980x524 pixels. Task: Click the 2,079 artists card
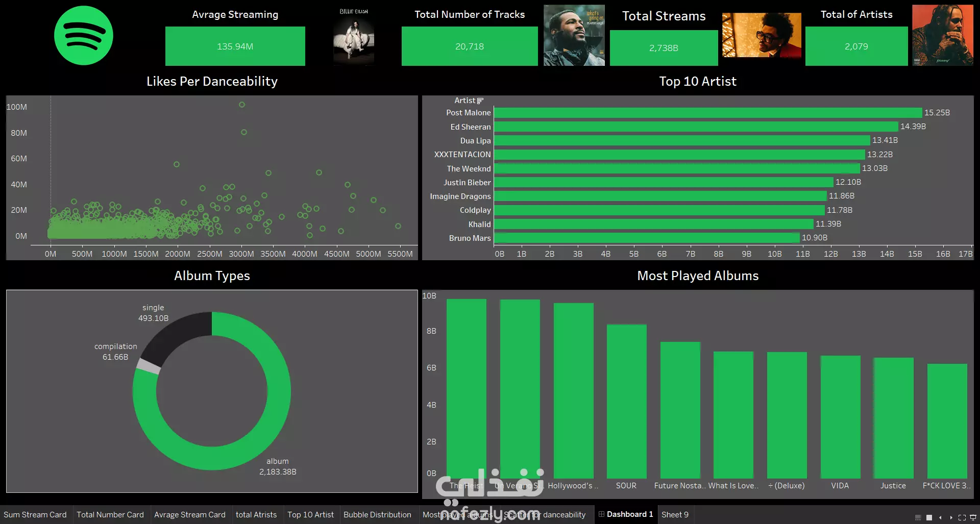(856, 46)
